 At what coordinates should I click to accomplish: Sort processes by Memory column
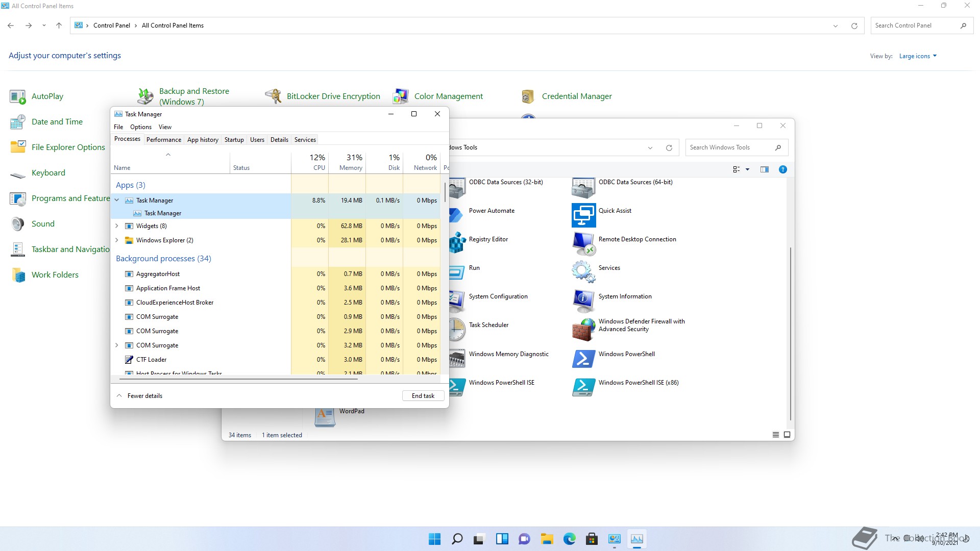pos(347,162)
